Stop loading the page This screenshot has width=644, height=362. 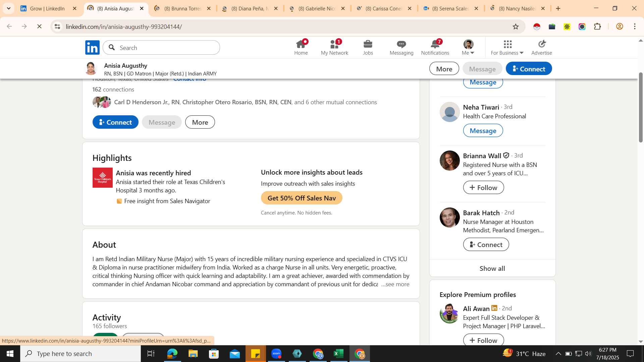[x=39, y=26]
